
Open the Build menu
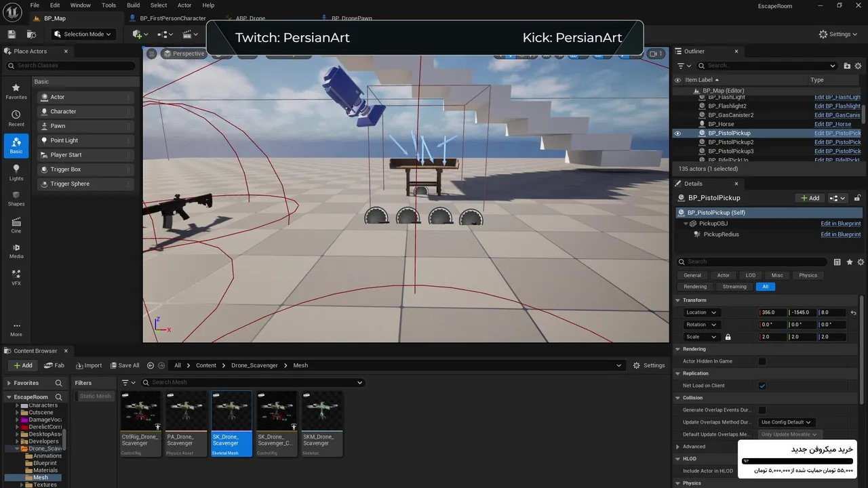tap(134, 5)
